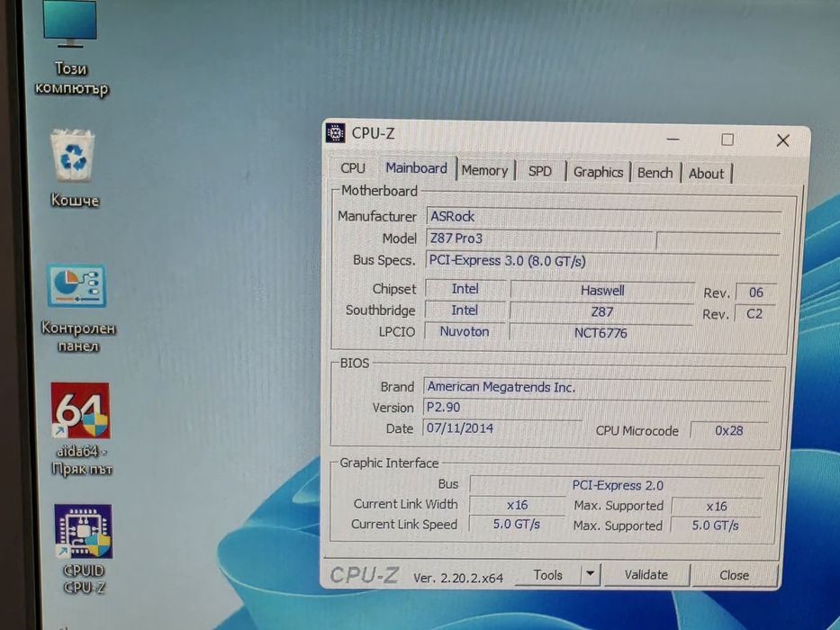Screen dimensions: 840x630
Task: Click the Chipset revision value 06
Action: (x=756, y=292)
